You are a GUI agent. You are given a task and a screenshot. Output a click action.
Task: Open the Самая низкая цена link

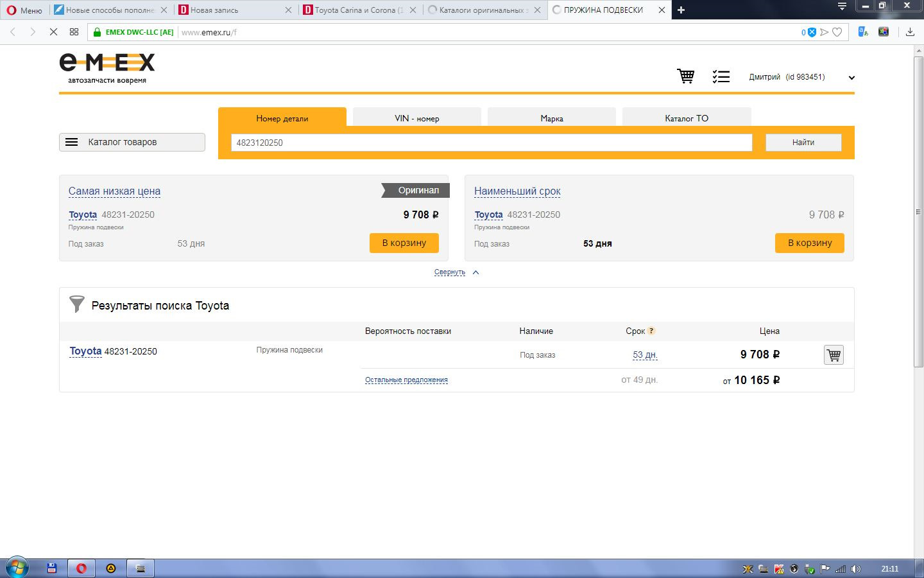point(114,191)
